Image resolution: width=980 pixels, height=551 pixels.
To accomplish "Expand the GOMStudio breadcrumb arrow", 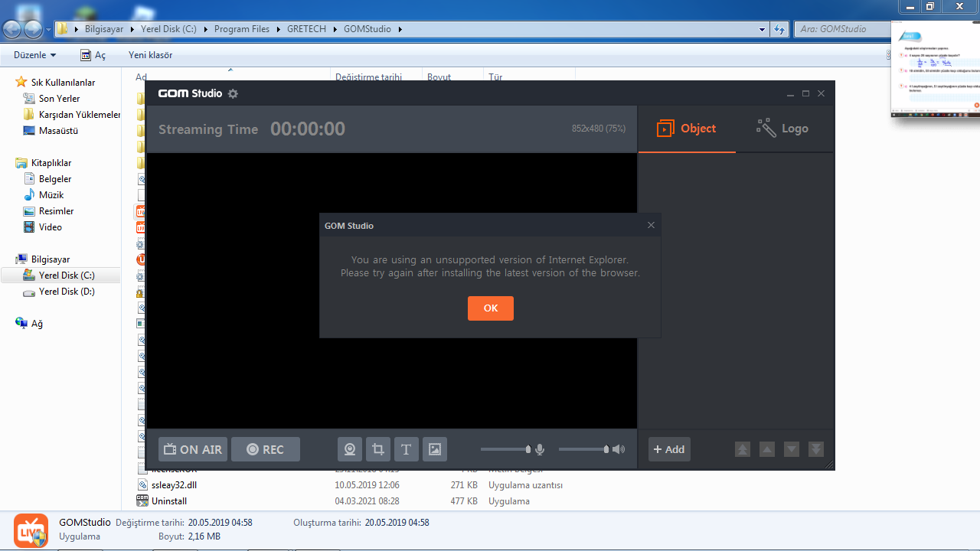I will (400, 29).
